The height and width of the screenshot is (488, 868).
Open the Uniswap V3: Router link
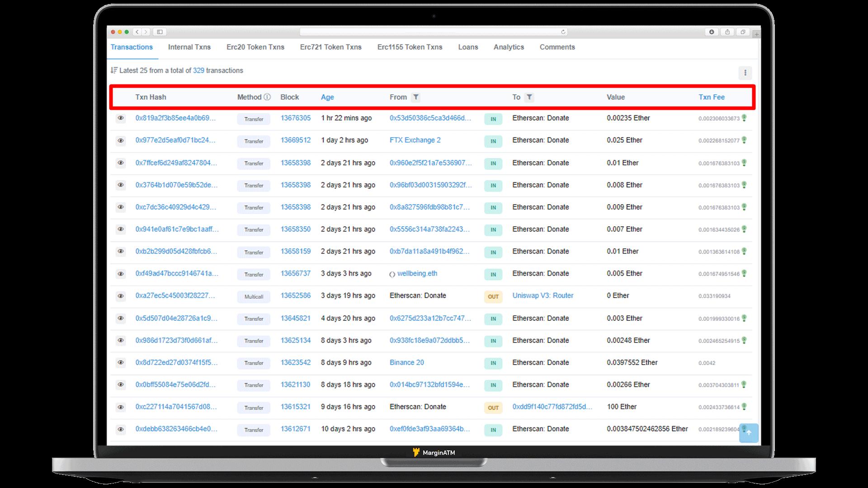543,296
